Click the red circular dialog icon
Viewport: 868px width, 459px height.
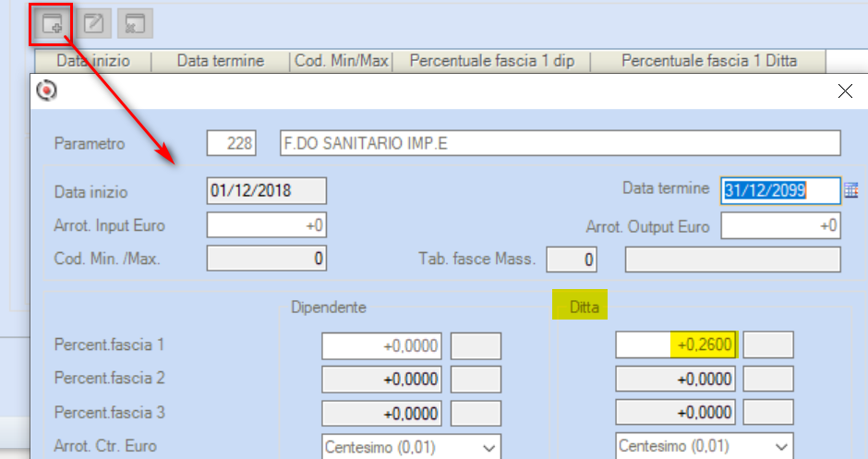point(46,91)
